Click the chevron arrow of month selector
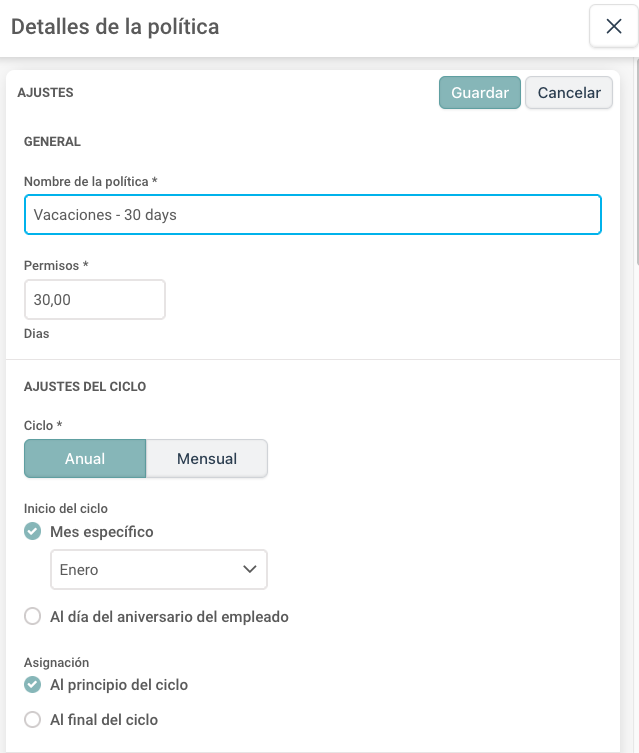 coord(250,570)
